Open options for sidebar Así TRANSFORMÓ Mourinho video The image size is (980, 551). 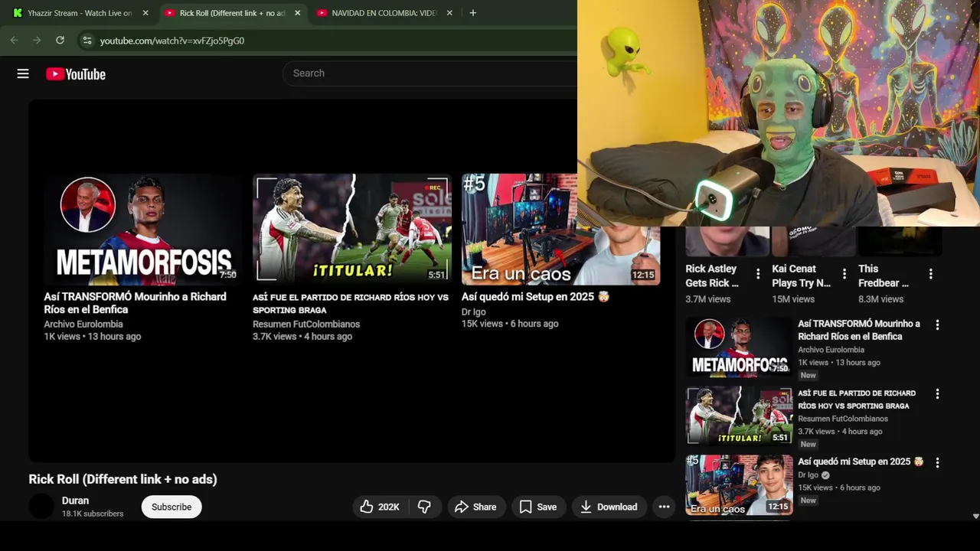[x=937, y=324]
